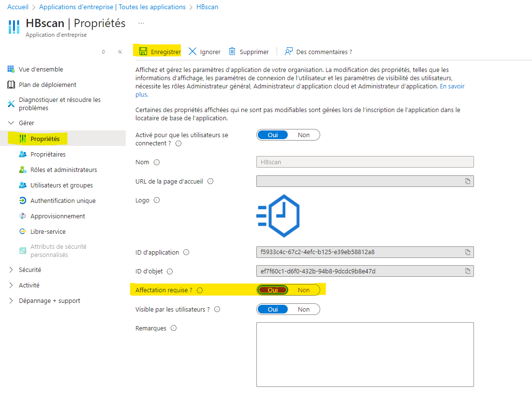Set Visible par les utilisateurs to Non
The width and height of the screenshot is (532, 399).
(x=304, y=309)
